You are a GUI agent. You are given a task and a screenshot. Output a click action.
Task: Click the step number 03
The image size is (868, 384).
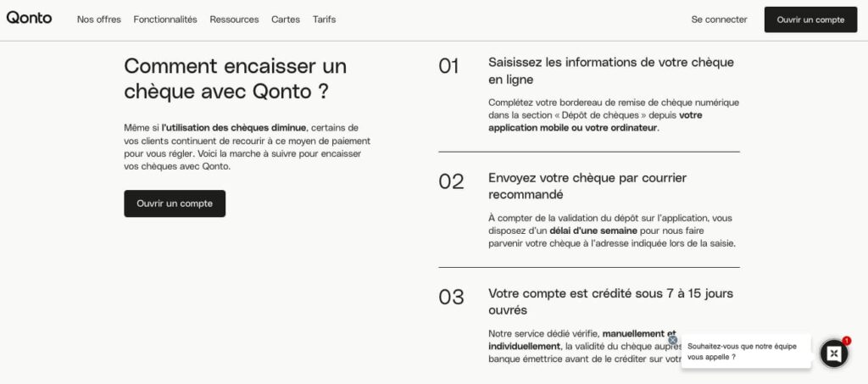(x=451, y=298)
